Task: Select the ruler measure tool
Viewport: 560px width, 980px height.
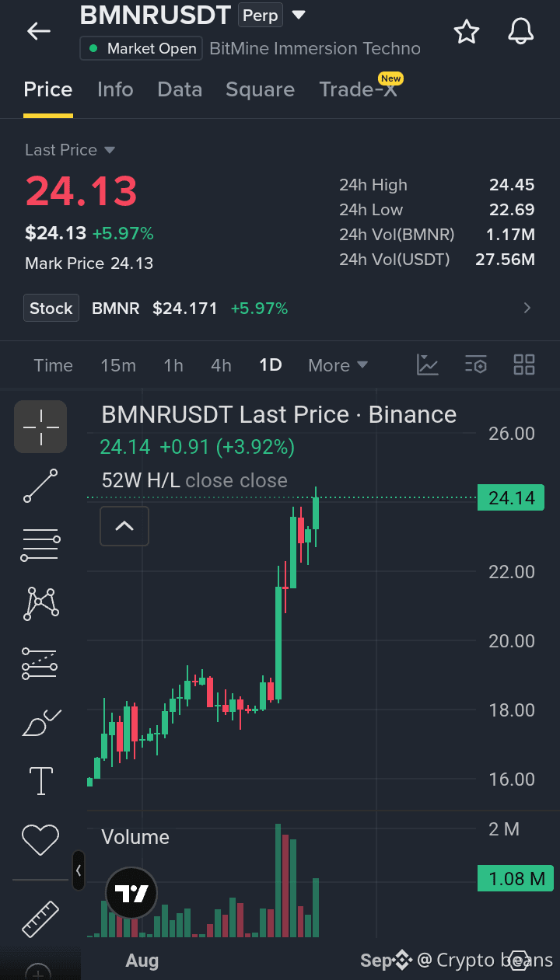Action: coord(40,919)
